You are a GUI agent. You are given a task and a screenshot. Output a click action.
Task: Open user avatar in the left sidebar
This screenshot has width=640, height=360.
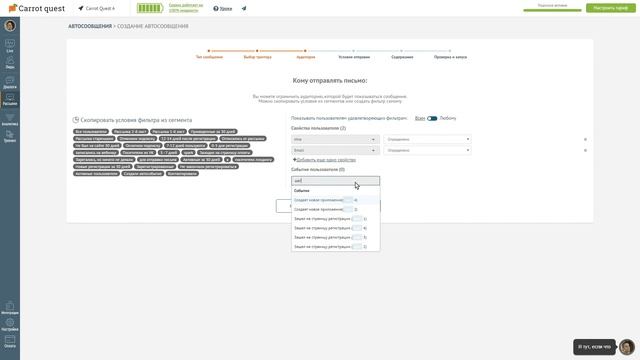click(x=10, y=26)
